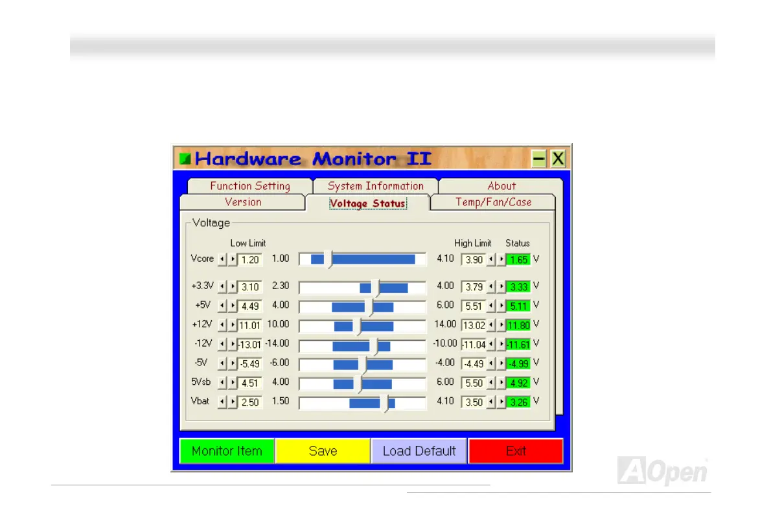This screenshot has height=532, width=771.
Task: Decrease the +5V high limit with the left arrow
Action: [490, 306]
